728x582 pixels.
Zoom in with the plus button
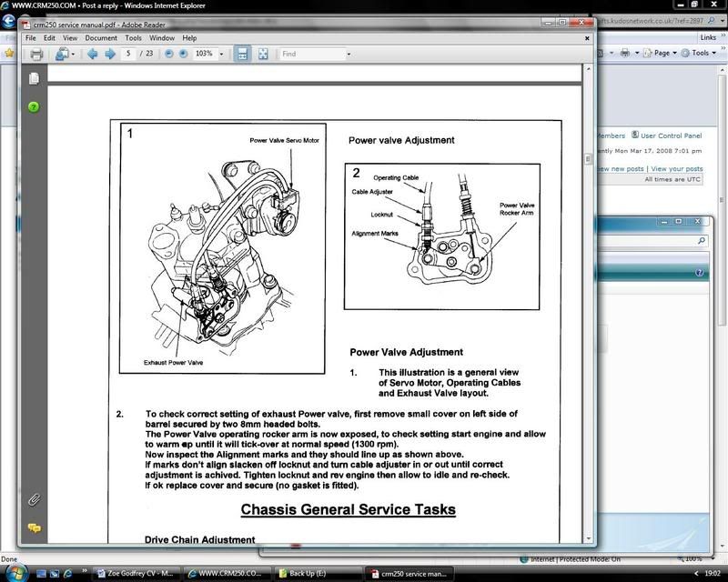(184, 54)
